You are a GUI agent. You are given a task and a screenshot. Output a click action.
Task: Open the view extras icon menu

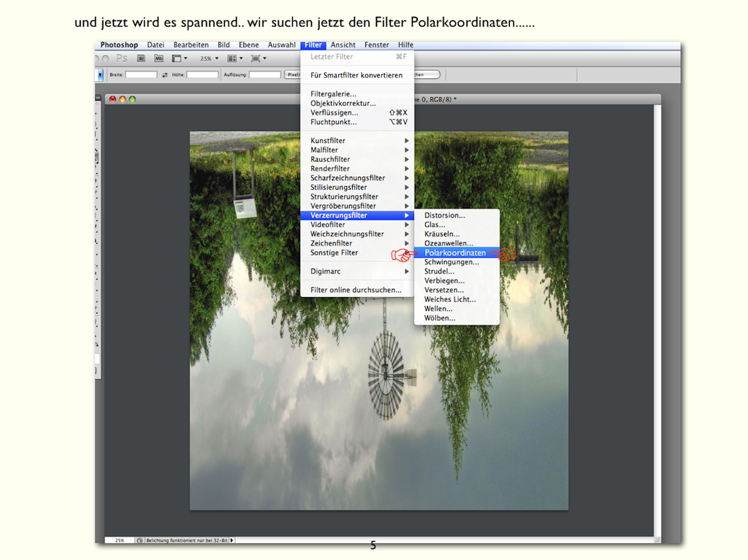(179, 58)
